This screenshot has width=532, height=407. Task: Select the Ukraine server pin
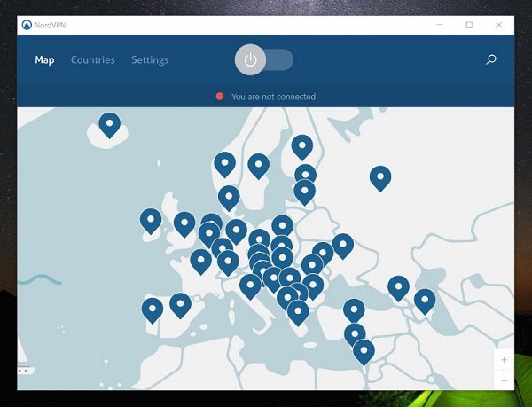(x=342, y=246)
